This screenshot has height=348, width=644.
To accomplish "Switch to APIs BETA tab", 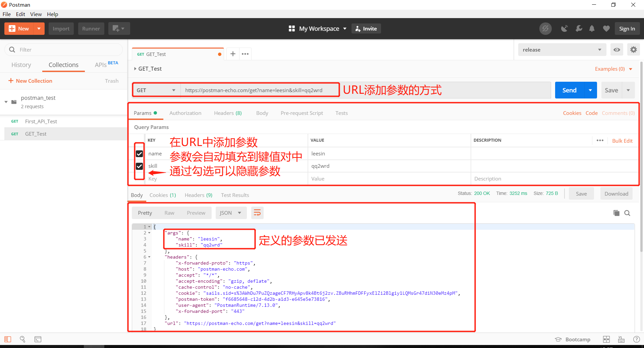I will tap(106, 64).
